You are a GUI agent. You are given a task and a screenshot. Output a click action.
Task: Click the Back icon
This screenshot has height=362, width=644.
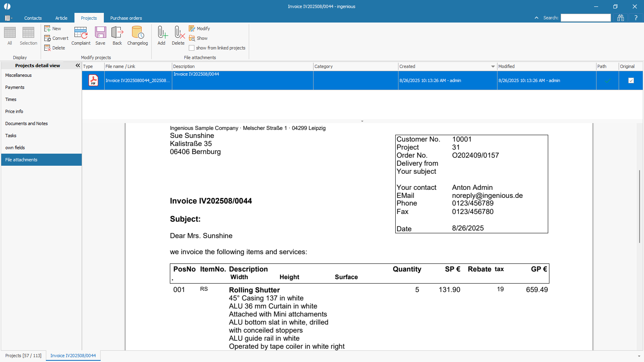pos(117,35)
